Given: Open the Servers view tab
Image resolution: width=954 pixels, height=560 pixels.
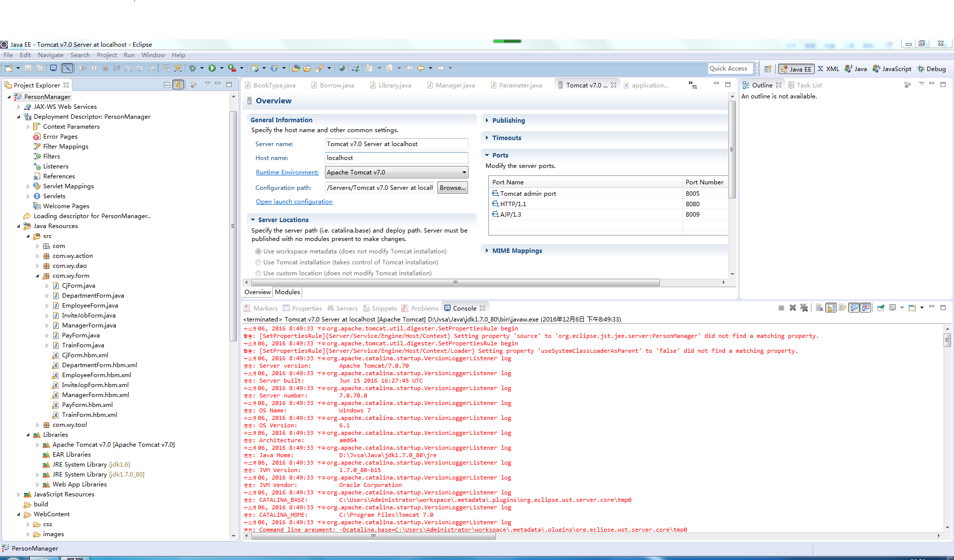Looking at the screenshot, I should (342, 308).
